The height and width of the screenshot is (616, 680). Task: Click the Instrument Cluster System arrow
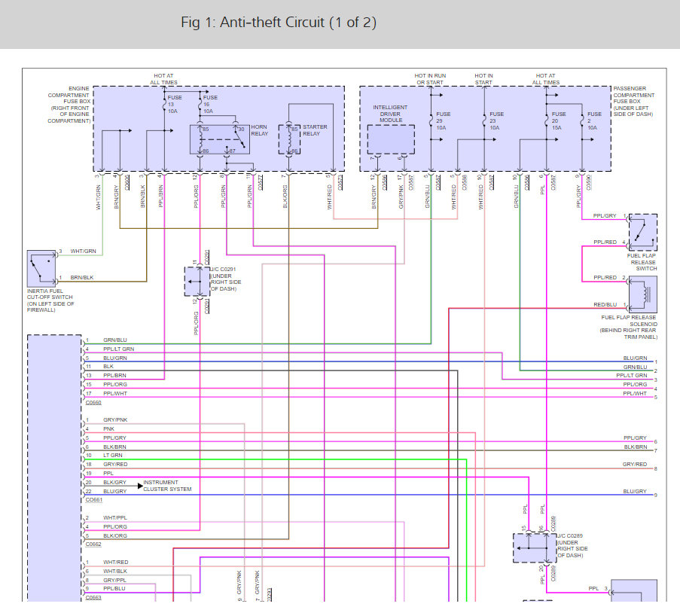(140, 486)
